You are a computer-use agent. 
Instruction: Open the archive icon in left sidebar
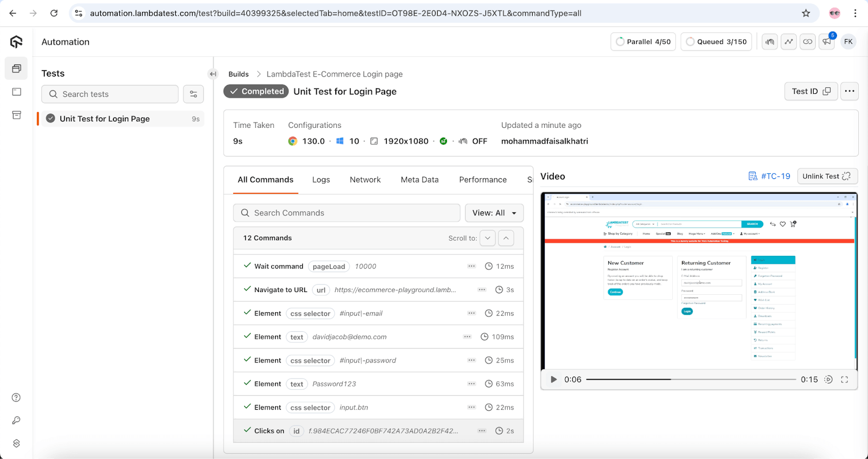[16, 115]
